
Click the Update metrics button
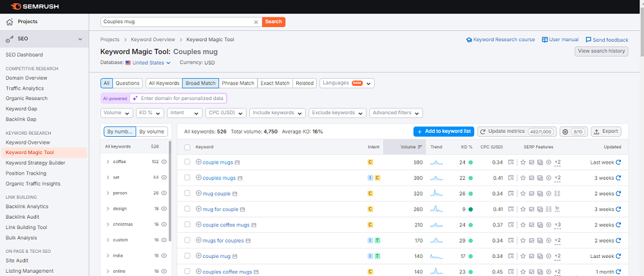click(x=516, y=132)
